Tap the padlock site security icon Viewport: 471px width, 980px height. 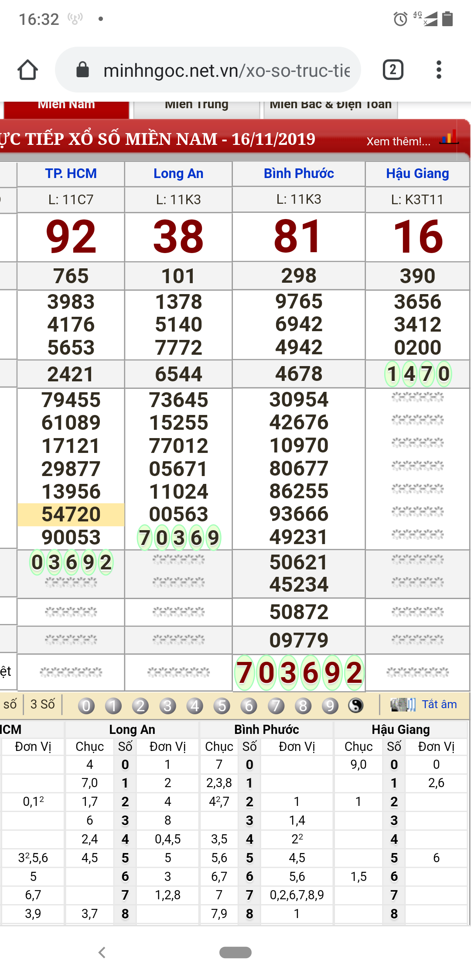[x=82, y=70]
